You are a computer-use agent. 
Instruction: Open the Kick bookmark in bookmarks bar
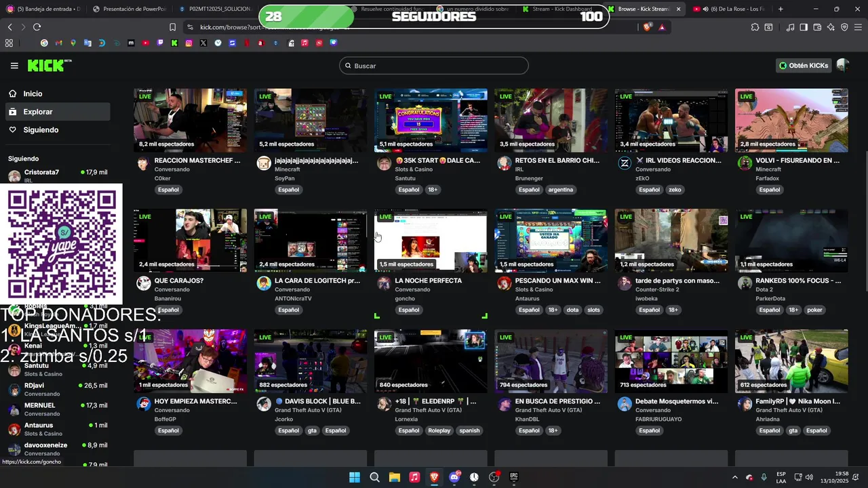(174, 43)
